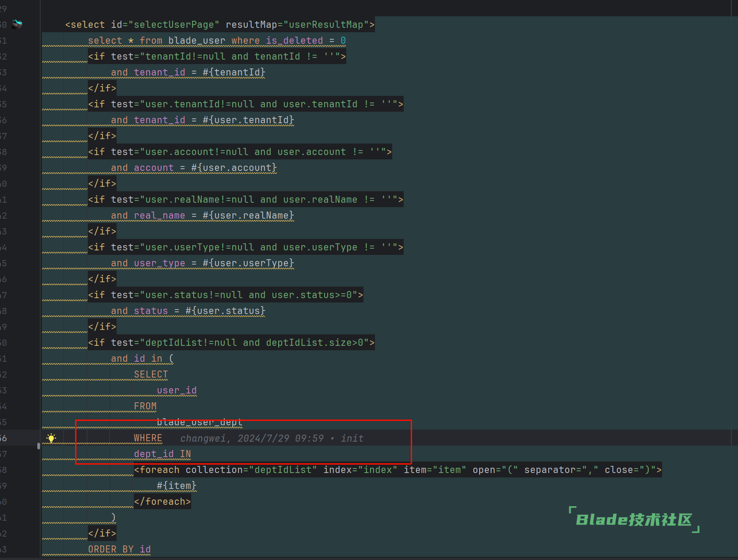
Task: Click the user_id column in subquery
Action: click(176, 390)
